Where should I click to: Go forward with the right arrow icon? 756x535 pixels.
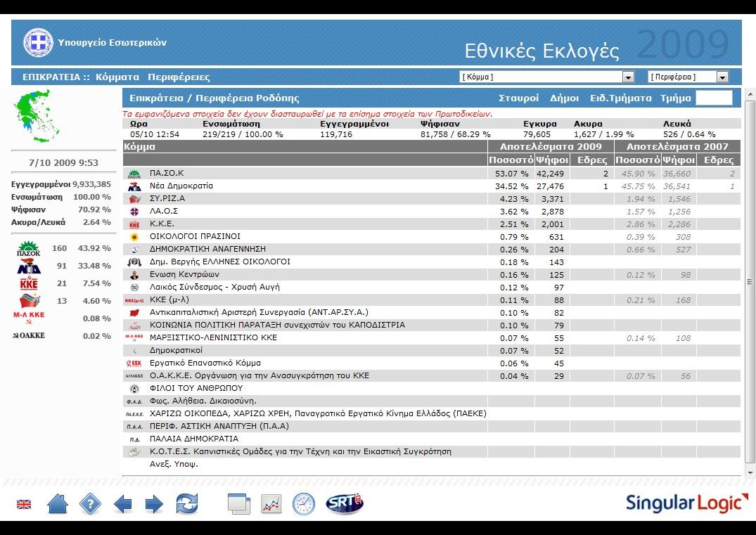pyautogui.click(x=154, y=505)
